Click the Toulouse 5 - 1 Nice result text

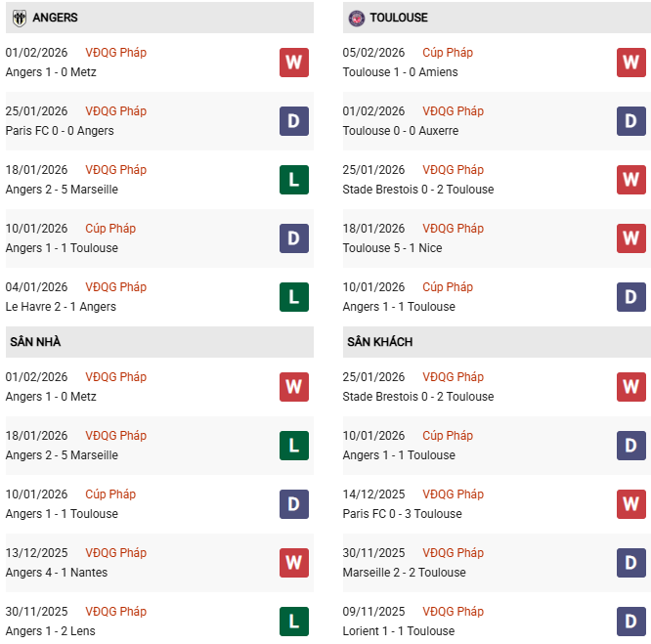392,248
